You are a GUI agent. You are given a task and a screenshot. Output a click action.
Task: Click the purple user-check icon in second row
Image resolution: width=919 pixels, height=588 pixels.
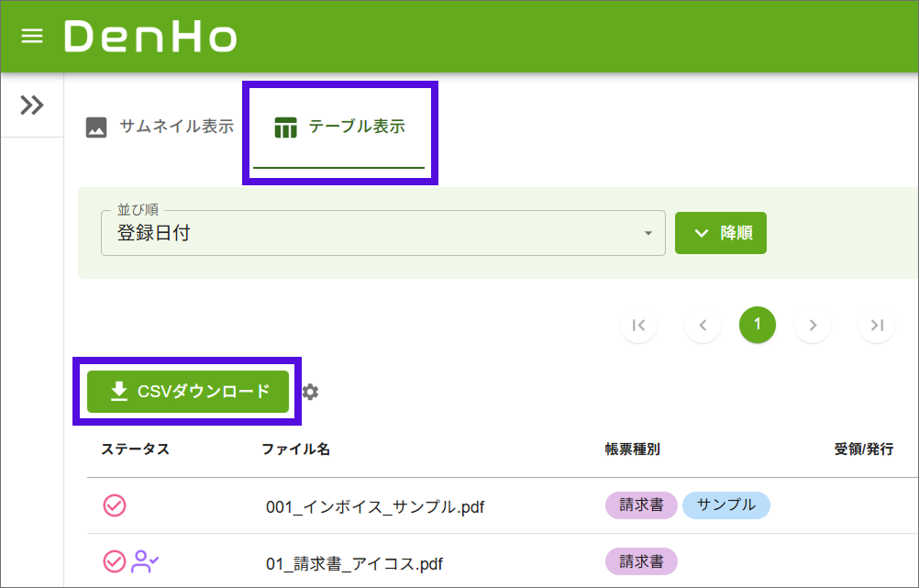tap(145, 561)
